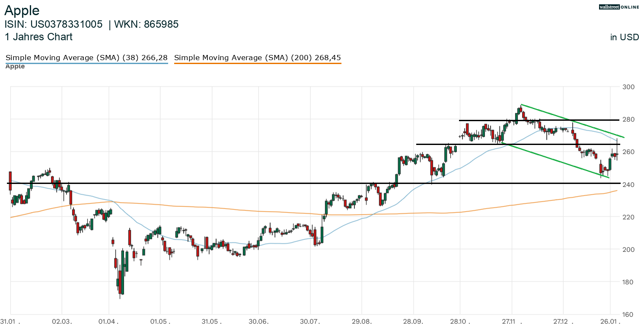This screenshot has width=644, height=325.
Task: Click the 29.08. date on the x-axis
Action: 362,322
